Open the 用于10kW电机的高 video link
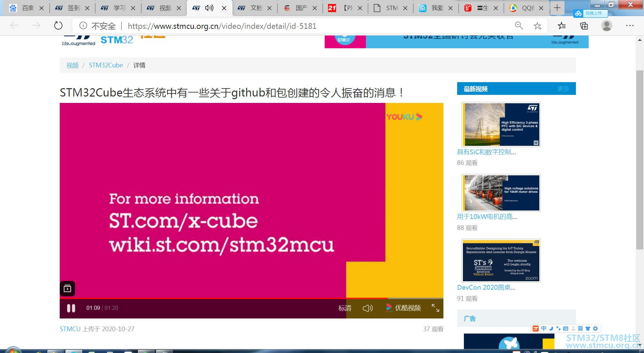644x353 pixels. tap(487, 217)
